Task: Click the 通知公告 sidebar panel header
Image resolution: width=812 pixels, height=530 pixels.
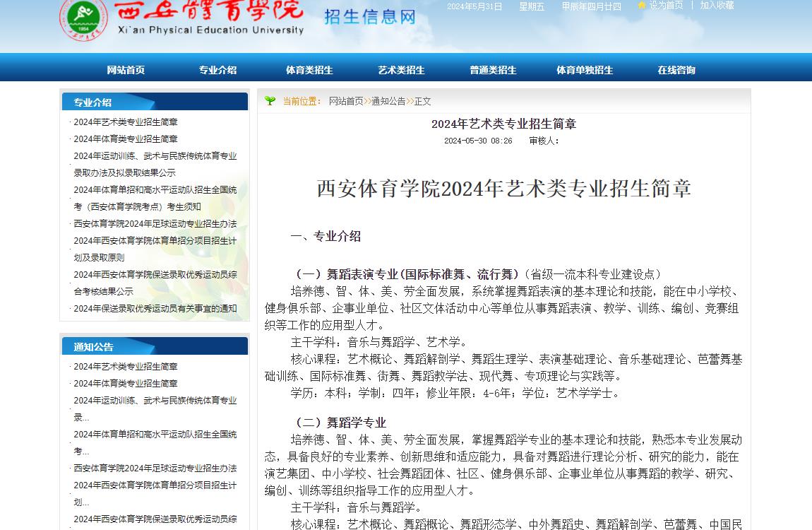Action: click(155, 346)
